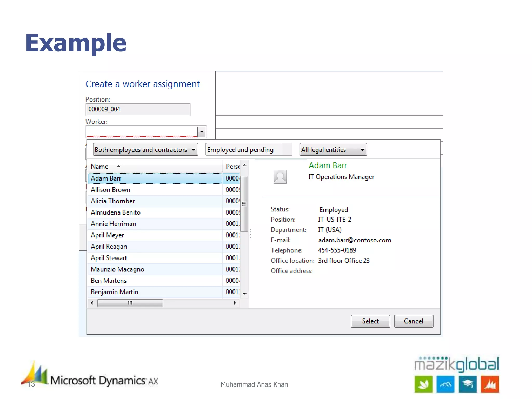Click Adam Barr's profile photo placeholder
The image size is (532, 399).
(280, 177)
